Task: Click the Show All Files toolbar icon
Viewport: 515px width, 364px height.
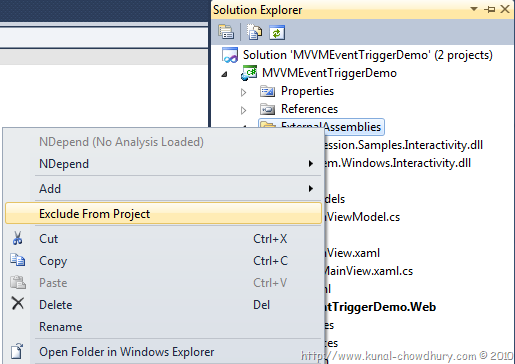Action: [x=254, y=32]
